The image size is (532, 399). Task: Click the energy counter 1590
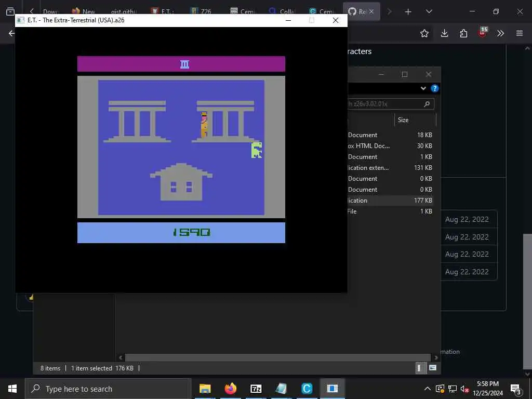[192, 232]
